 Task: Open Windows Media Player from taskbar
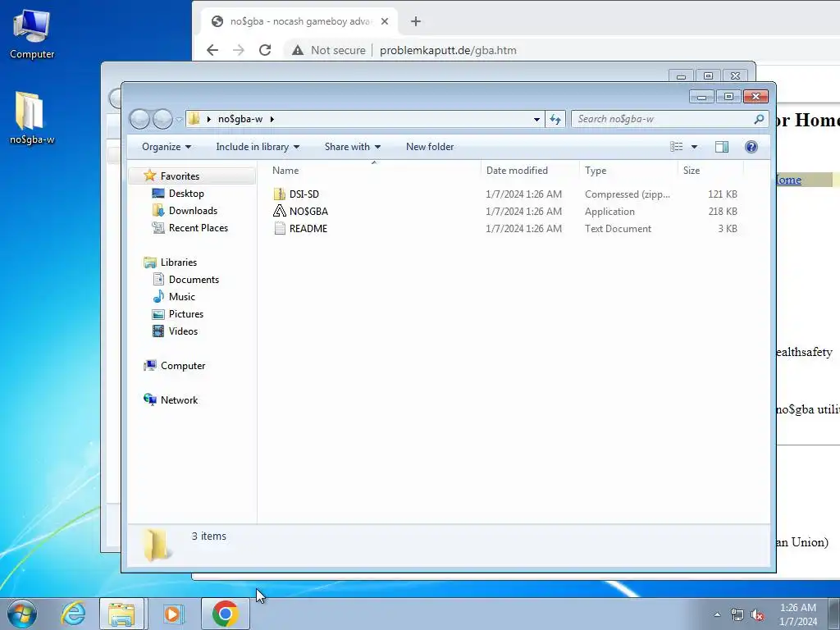pyautogui.click(x=172, y=614)
